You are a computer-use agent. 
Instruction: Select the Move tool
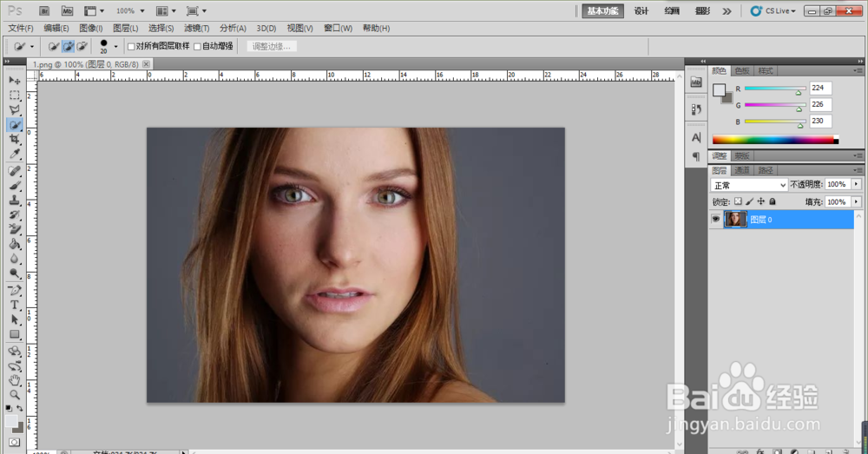pos(15,80)
